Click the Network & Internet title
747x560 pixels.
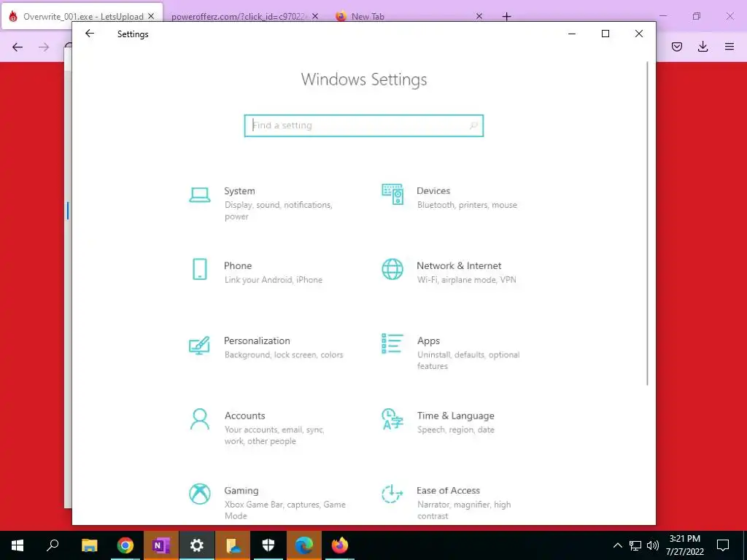[x=459, y=265]
